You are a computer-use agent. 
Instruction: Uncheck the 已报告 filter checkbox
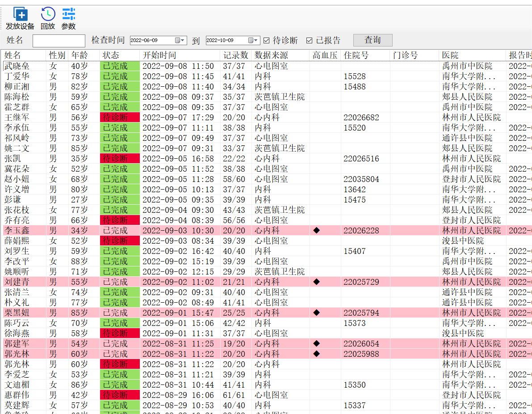tap(309, 41)
